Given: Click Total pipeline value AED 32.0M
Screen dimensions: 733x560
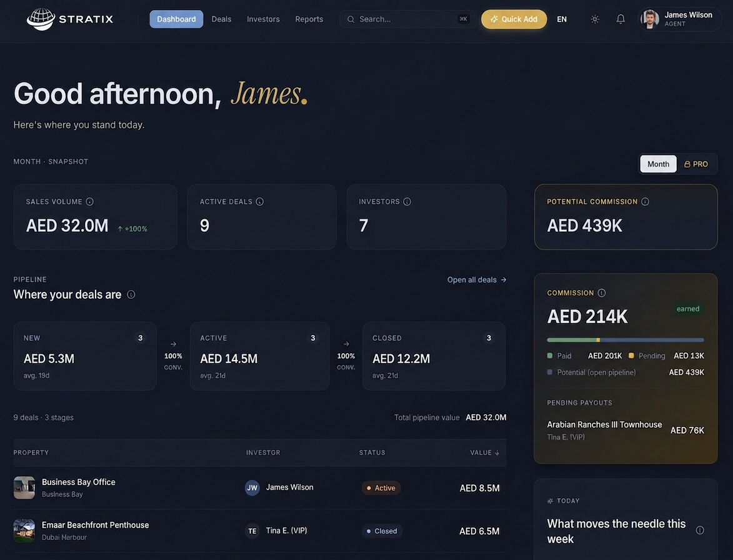Looking at the screenshot, I should click(450, 417).
